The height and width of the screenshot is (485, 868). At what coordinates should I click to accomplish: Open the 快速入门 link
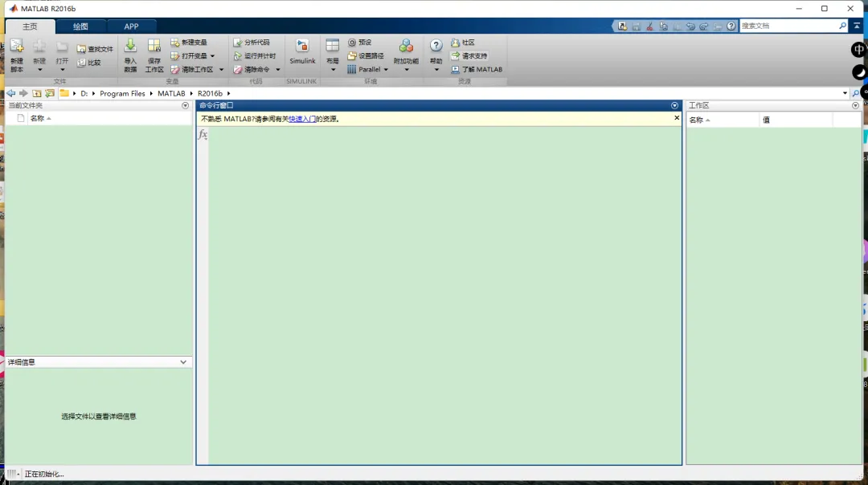coord(302,119)
